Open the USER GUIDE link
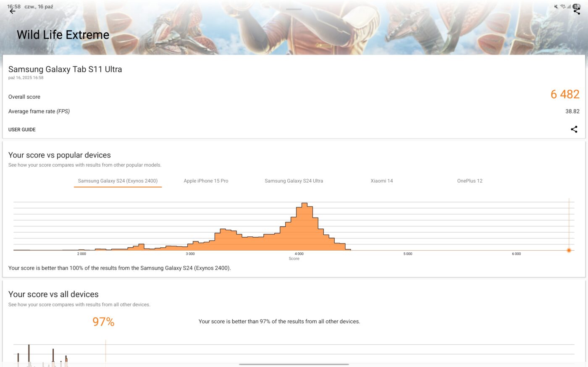588x367 pixels. click(x=22, y=130)
